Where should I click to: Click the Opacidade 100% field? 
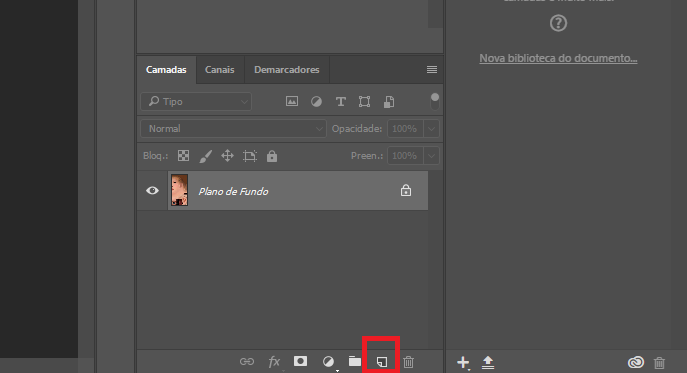(x=405, y=129)
